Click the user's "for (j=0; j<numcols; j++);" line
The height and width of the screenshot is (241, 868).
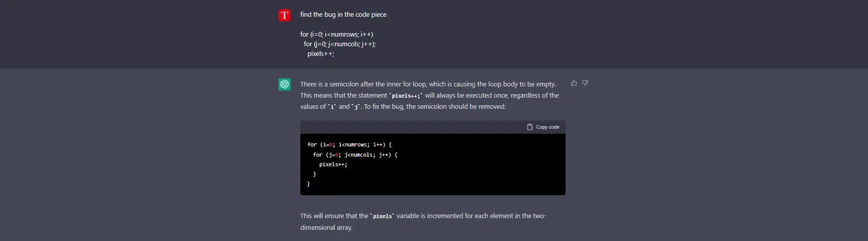340,44
